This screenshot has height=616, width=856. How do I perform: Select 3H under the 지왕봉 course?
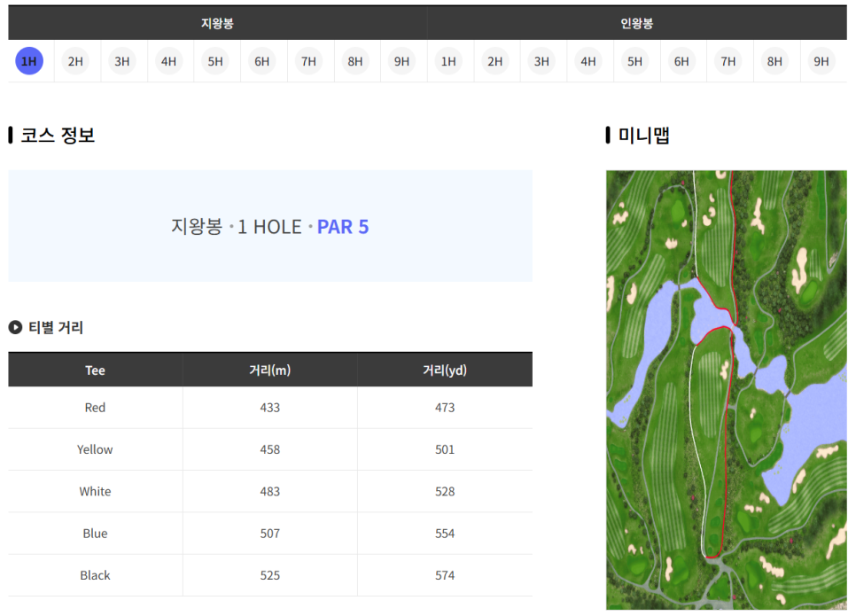(122, 61)
